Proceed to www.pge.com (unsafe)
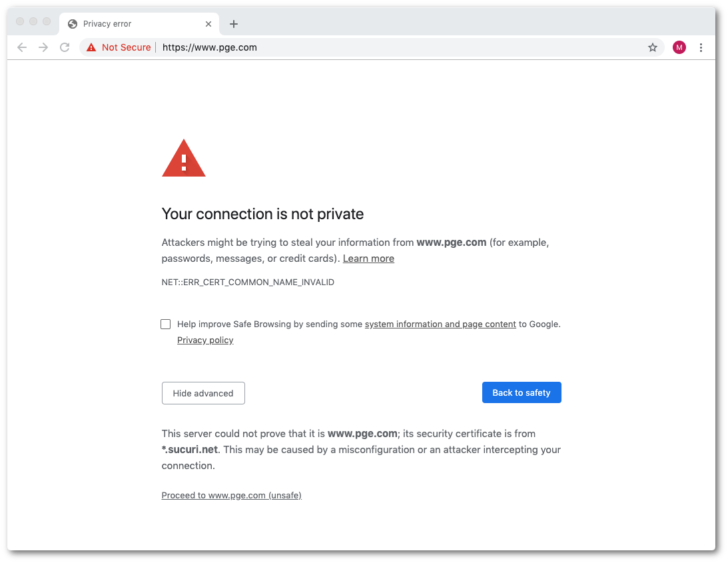This screenshot has height=563, width=728. point(231,496)
